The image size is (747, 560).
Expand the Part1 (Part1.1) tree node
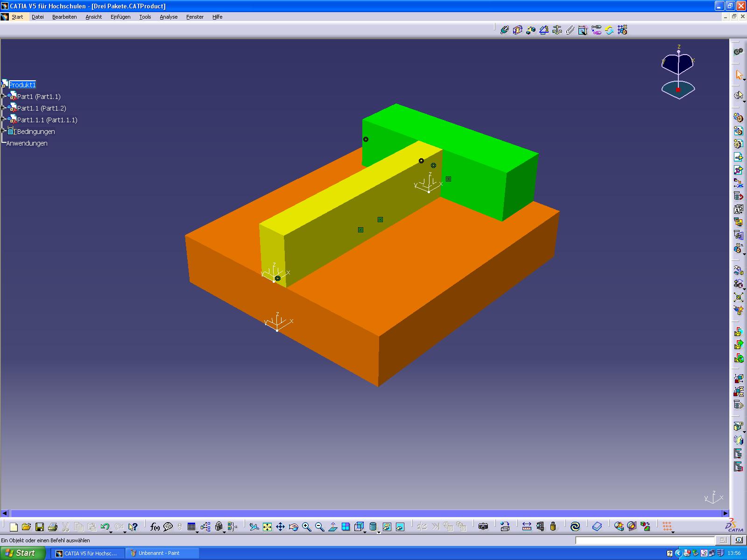click(3, 96)
